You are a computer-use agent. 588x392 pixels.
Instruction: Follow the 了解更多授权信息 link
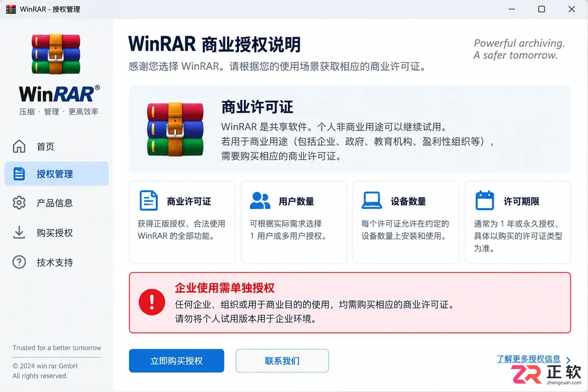(528, 359)
